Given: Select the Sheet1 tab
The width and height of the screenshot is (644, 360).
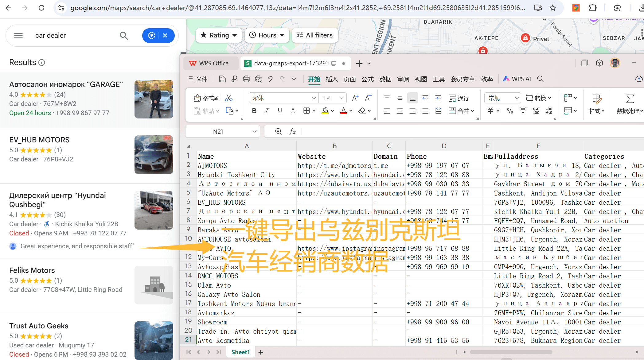Looking at the screenshot, I should 240,352.
